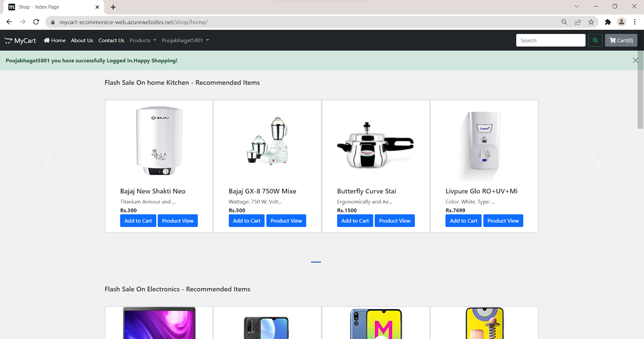This screenshot has height=339, width=644.
Task: Open browser extensions puzzle icon
Action: point(608,22)
